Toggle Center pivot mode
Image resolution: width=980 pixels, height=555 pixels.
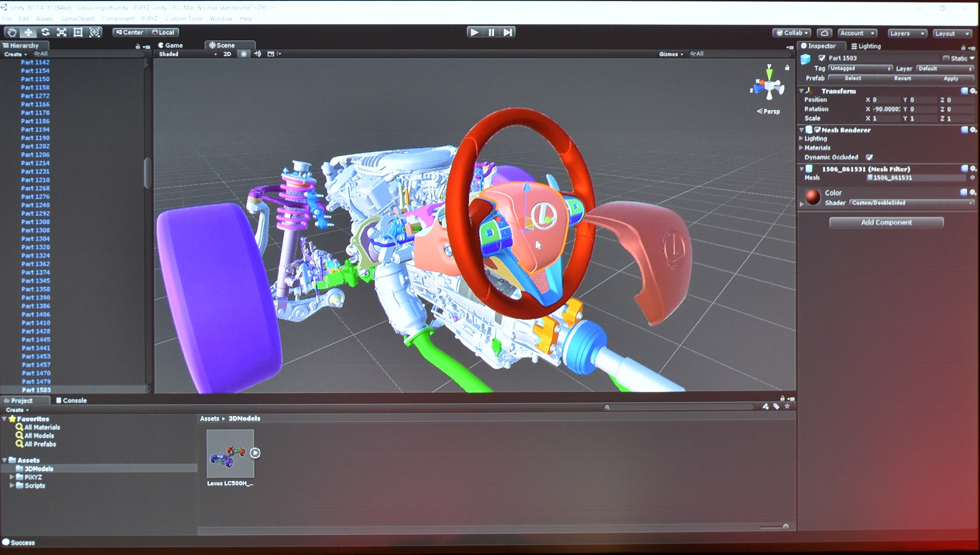[x=130, y=32]
